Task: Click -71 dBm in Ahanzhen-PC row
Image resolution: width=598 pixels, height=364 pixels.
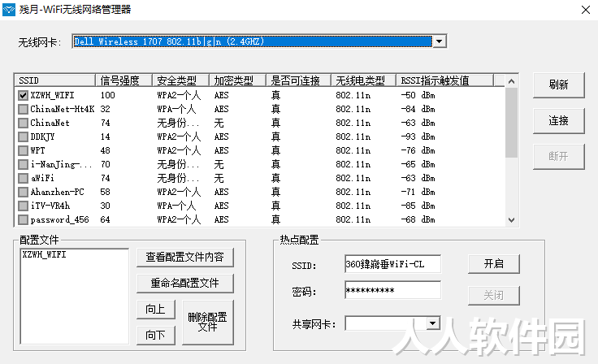Action: point(418,192)
